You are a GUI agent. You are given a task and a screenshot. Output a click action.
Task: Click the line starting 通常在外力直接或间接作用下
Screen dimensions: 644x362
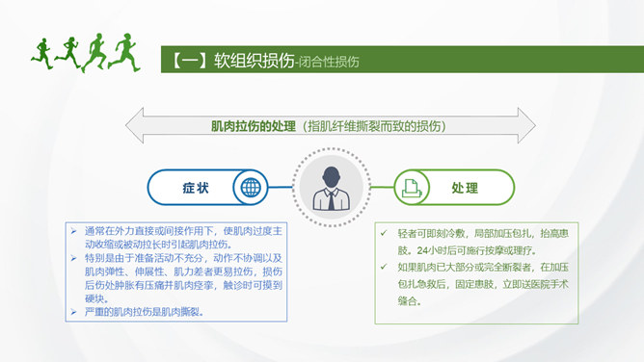[x=183, y=231]
